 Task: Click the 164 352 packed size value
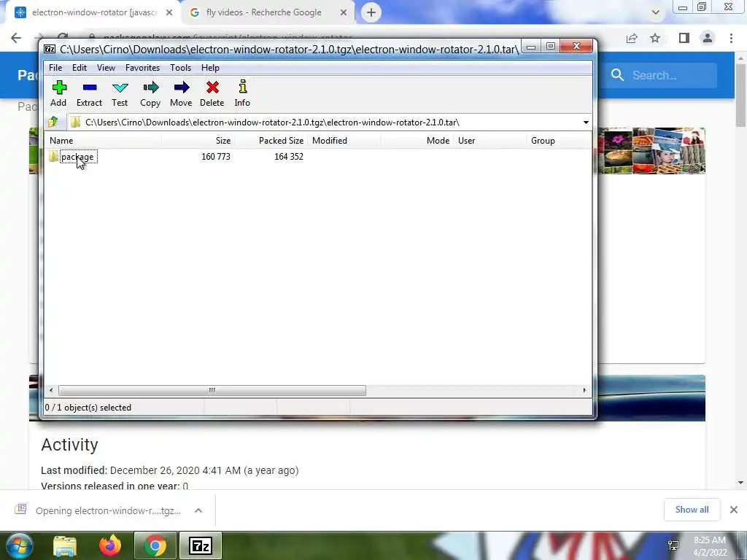(288, 157)
